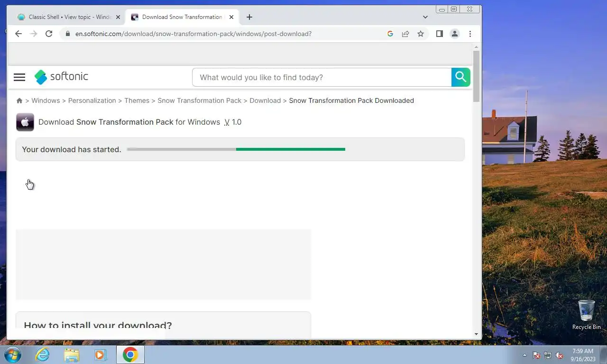Click scrollbar up arrow

coord(476,47)
